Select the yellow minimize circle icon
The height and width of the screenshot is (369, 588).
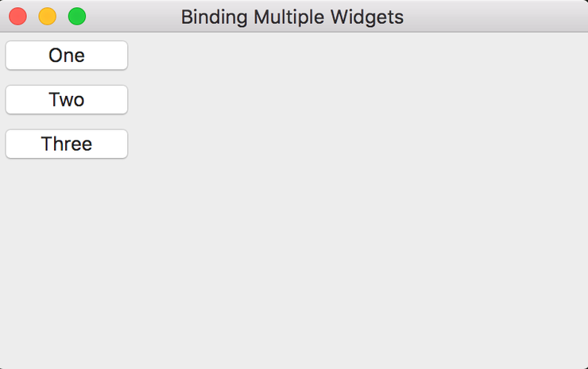coord(47,16)
